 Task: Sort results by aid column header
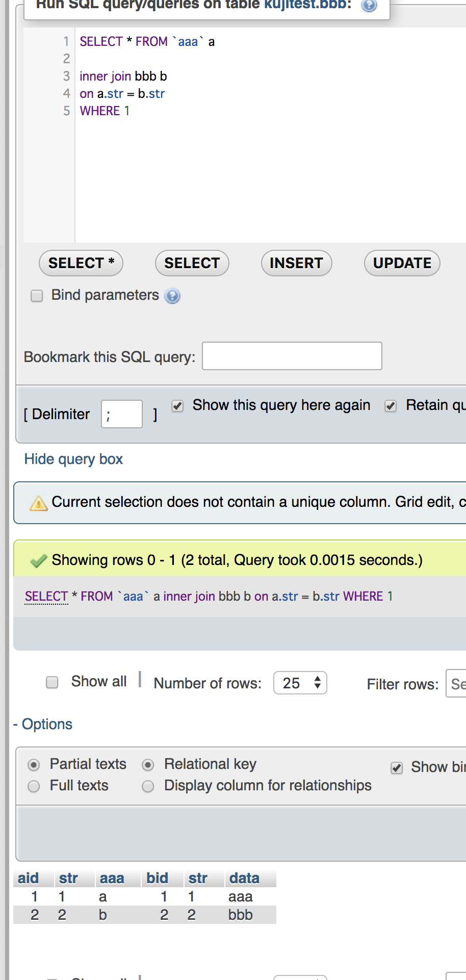pyautogui.click(x=28, y=878)
